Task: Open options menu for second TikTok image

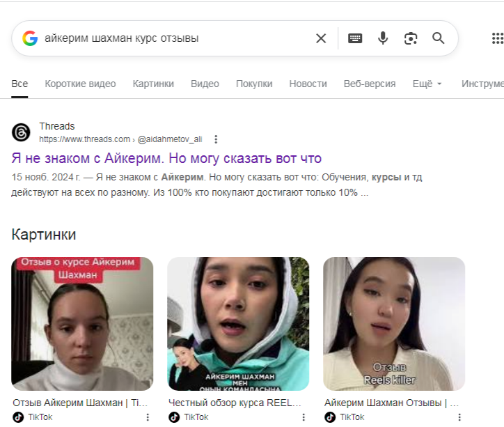Action: [x=304, y=417]
